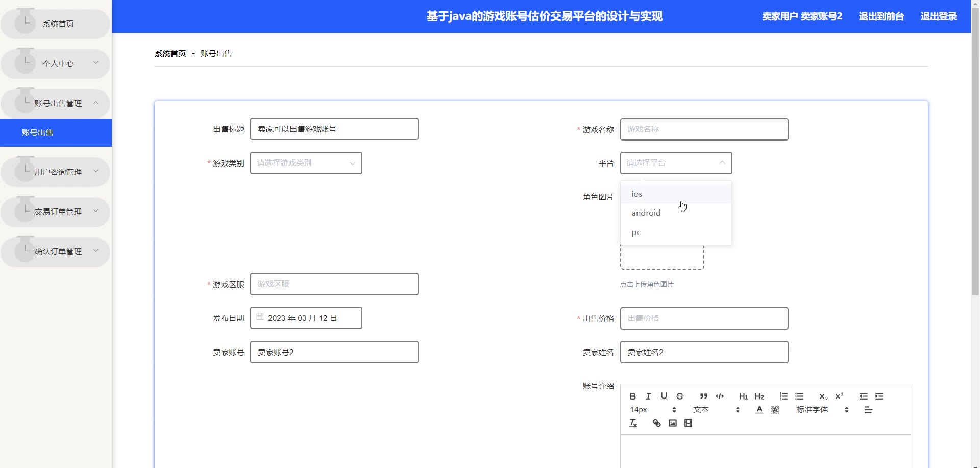Focus the 出售价格 input field
This screenshot has width=980, height=468.
click(704, 318)
